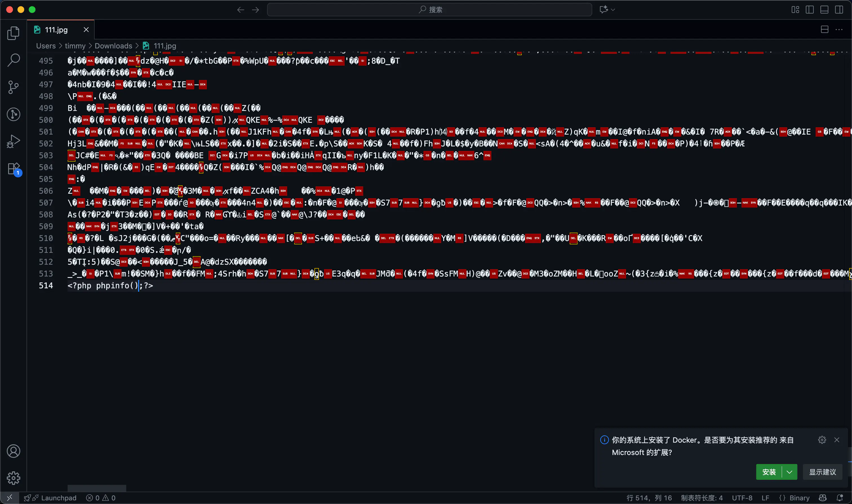Toggle primary side bar visibility
The width and height of the screenshot is (852, 504).
click(809, 10)
